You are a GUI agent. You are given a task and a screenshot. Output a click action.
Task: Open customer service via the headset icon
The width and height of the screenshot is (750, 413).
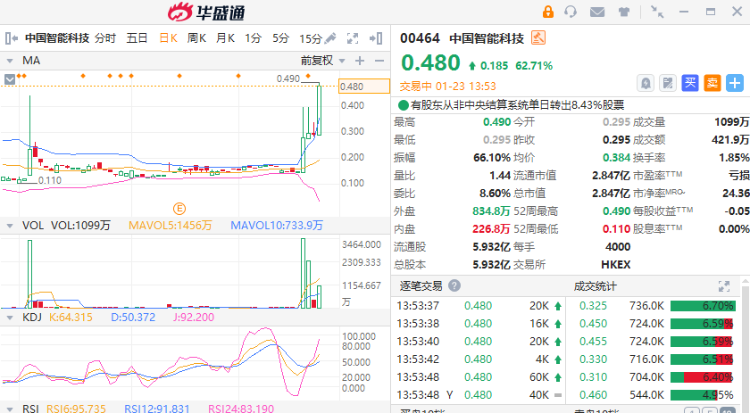click(x=570, y=11)
